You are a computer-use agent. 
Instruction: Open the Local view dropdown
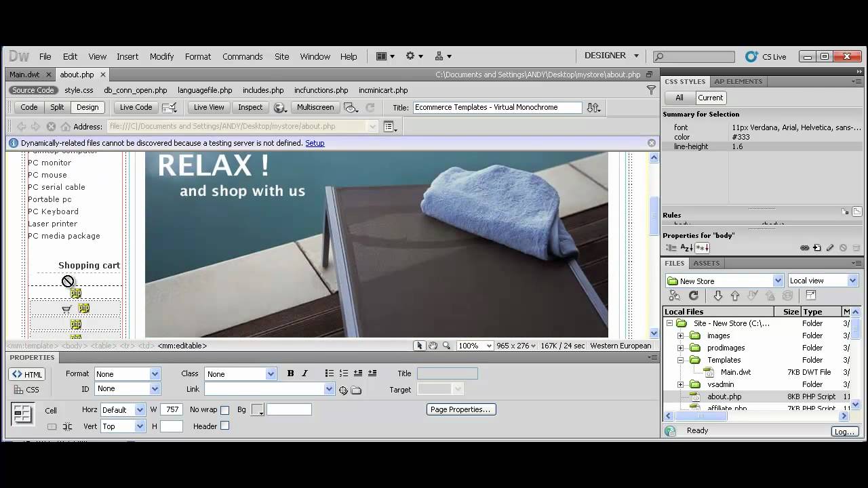point(823,281)
